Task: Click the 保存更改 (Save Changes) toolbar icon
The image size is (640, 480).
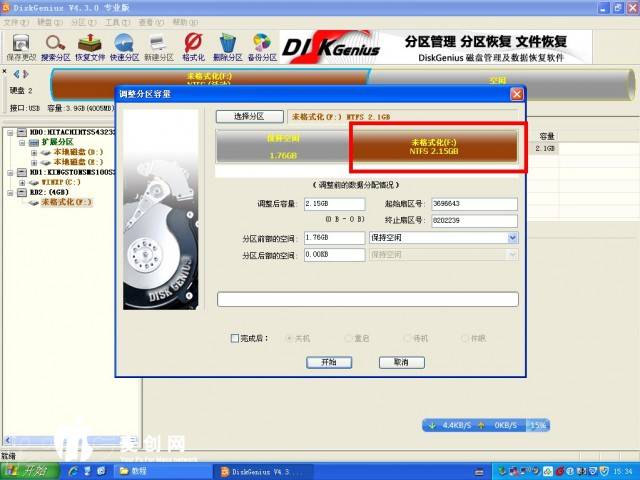Action: pyautogui.click(x=19, y=45)
